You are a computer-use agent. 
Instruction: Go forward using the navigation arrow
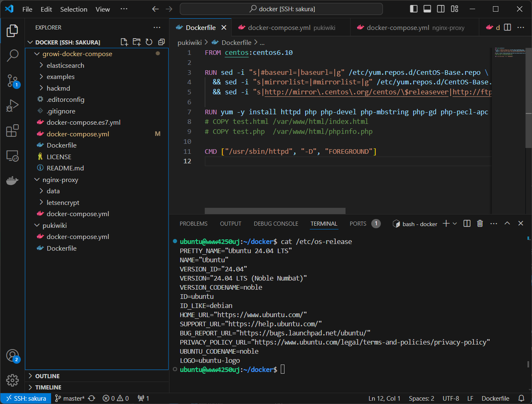[169, 9]
